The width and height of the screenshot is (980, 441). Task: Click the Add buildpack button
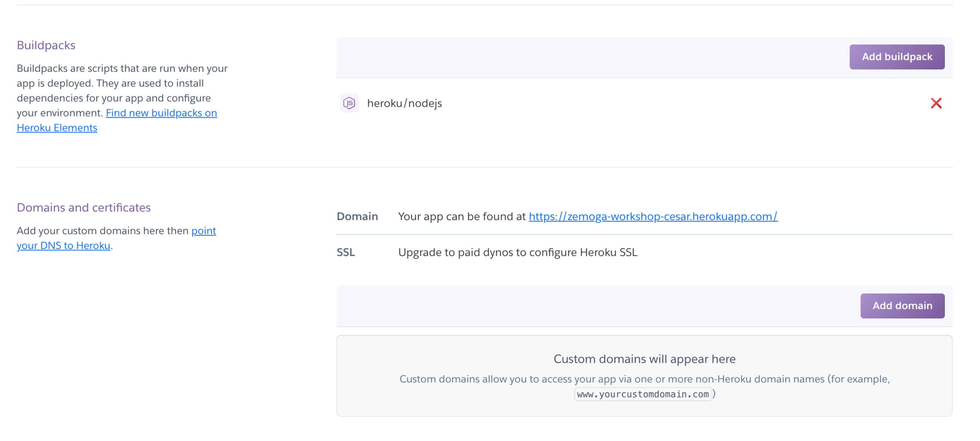tap(897, 57)
